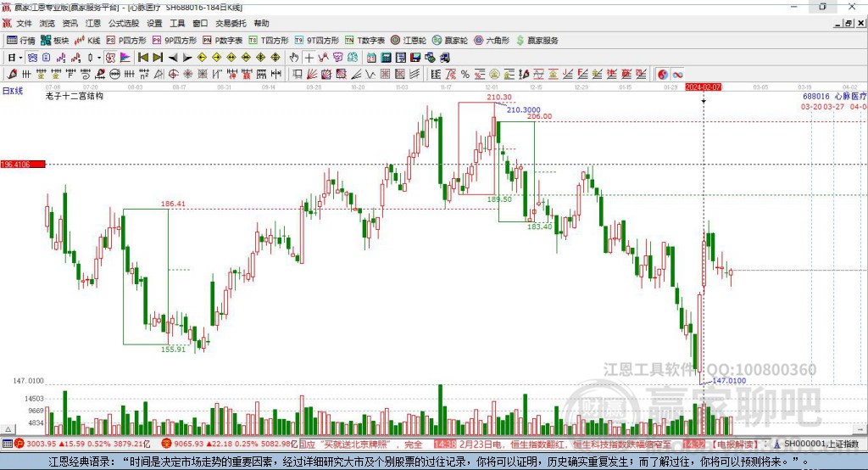Open the T数字表 tool
The width and height of the screenshot is (868, 470).
(x=364, y=41)
